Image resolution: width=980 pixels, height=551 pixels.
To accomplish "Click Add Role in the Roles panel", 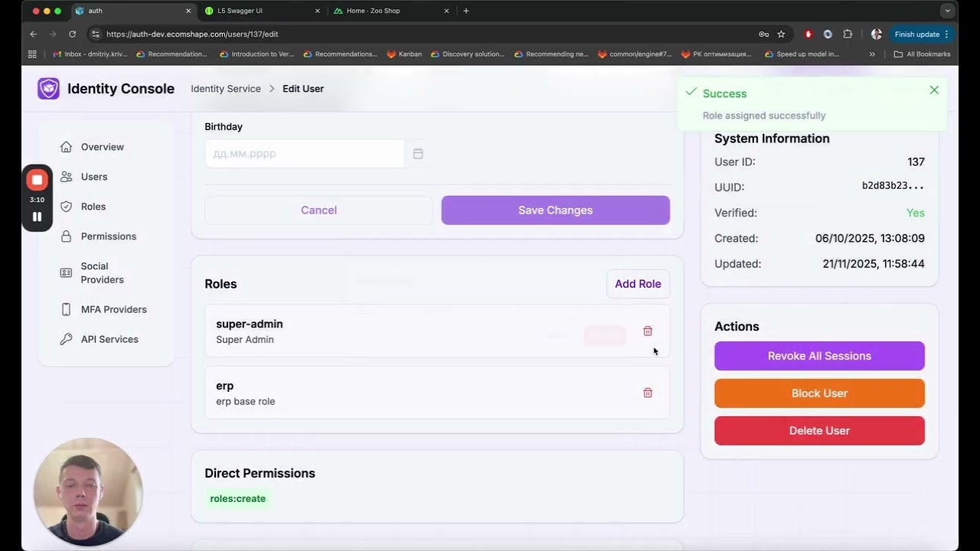I will point(637,283).
